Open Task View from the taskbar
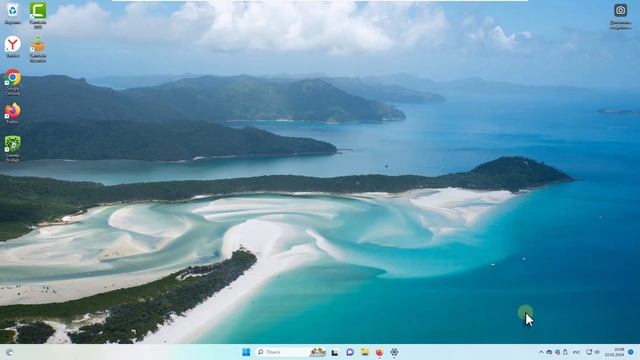 point(335,352)
